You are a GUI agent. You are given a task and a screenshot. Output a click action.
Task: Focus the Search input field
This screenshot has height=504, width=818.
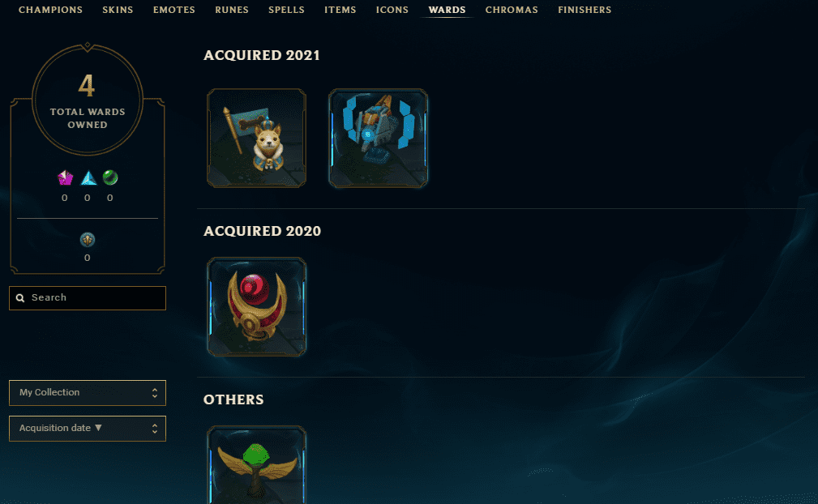click(x=88, y=298)
